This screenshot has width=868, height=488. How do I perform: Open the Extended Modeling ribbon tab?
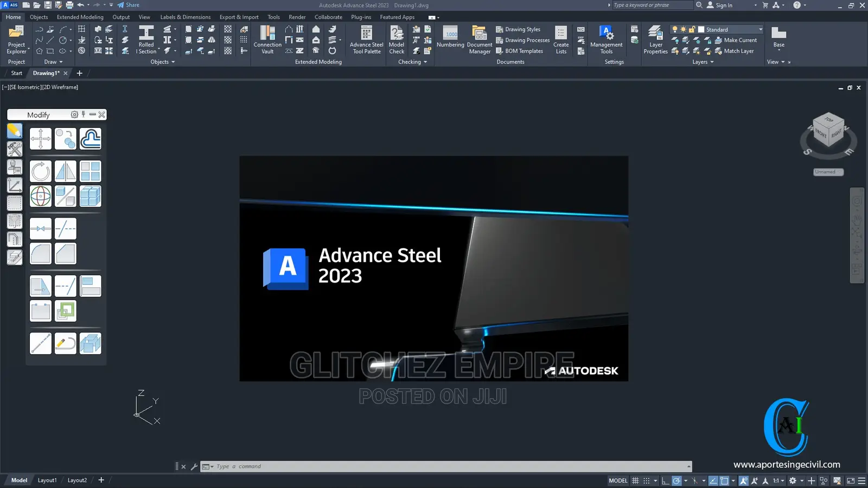click(x=80, y=17)
